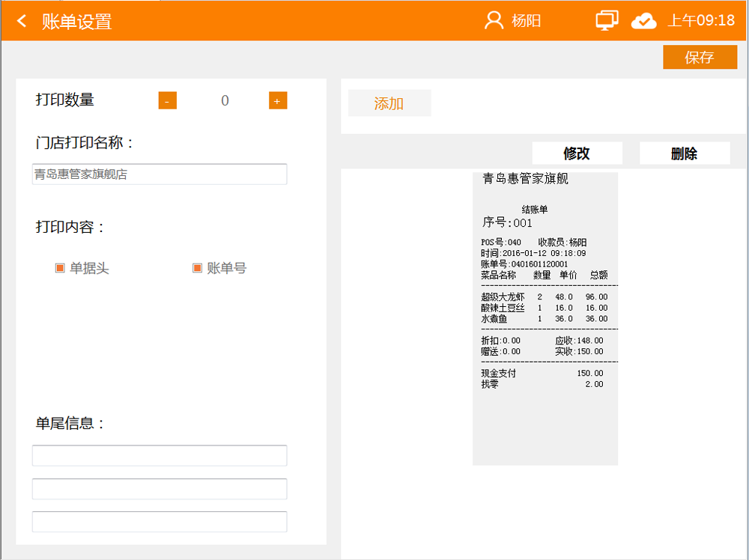Click the 单尾信息： label
The height and width of the screenshot is (560, 749).
70,423
